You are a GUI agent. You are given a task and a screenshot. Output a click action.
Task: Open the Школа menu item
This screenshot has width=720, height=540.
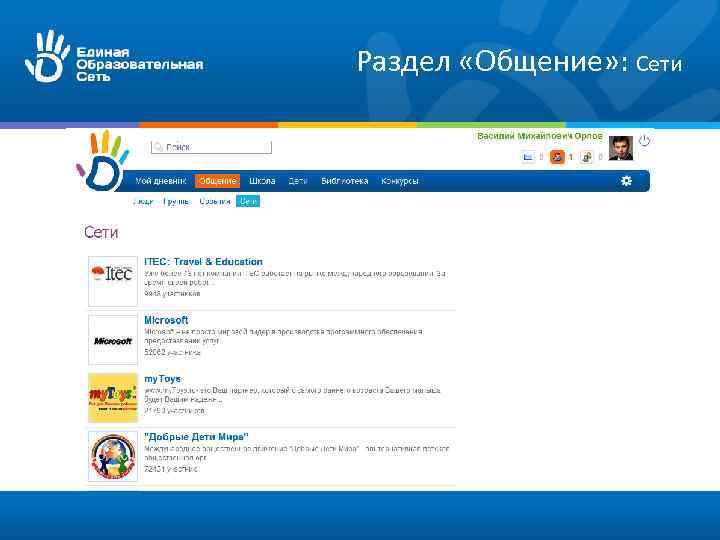point(262,181)
